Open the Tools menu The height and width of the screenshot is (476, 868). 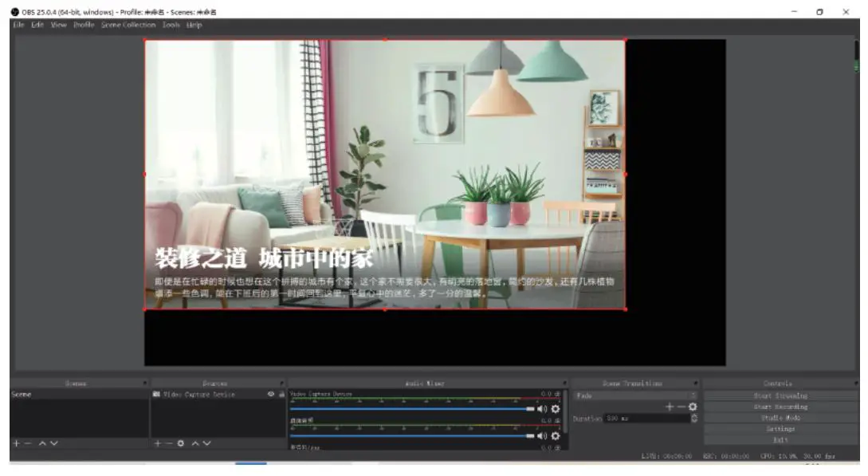pyautogui.click(x=171, y=25)
